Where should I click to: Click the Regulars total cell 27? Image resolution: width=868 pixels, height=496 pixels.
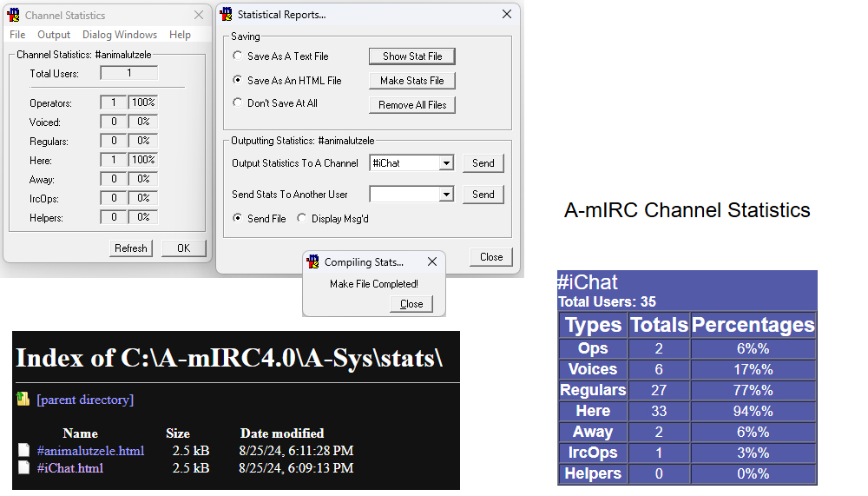(659, 390)
